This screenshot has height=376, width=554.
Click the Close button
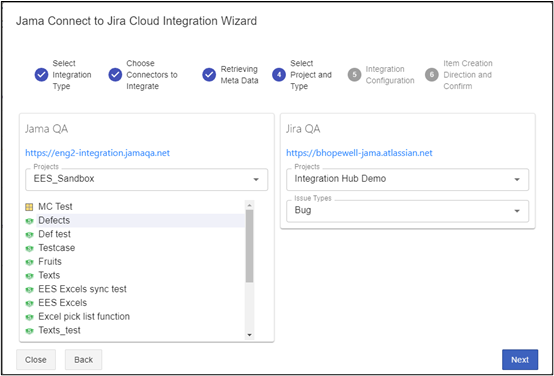(x=36, y=360)
